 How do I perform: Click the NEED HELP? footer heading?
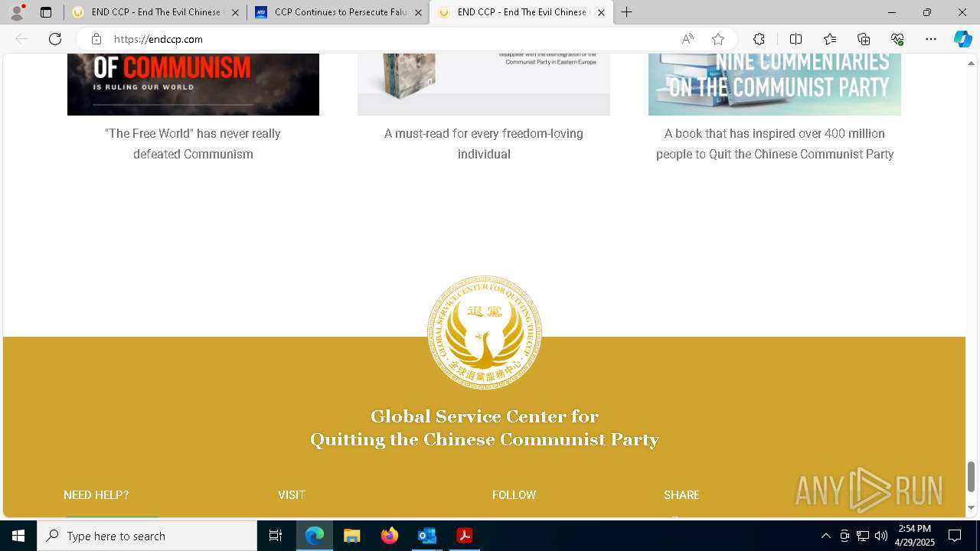coord(96,495)
